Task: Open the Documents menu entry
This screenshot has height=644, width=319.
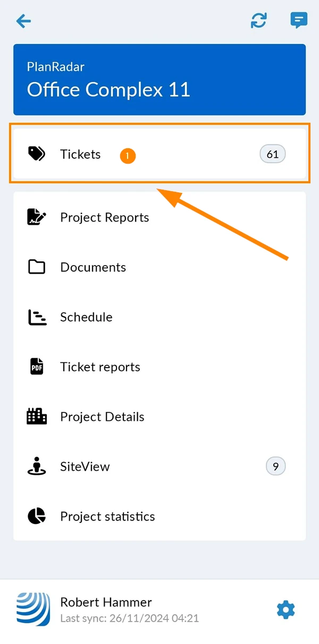Action: [x=159, y=267]
